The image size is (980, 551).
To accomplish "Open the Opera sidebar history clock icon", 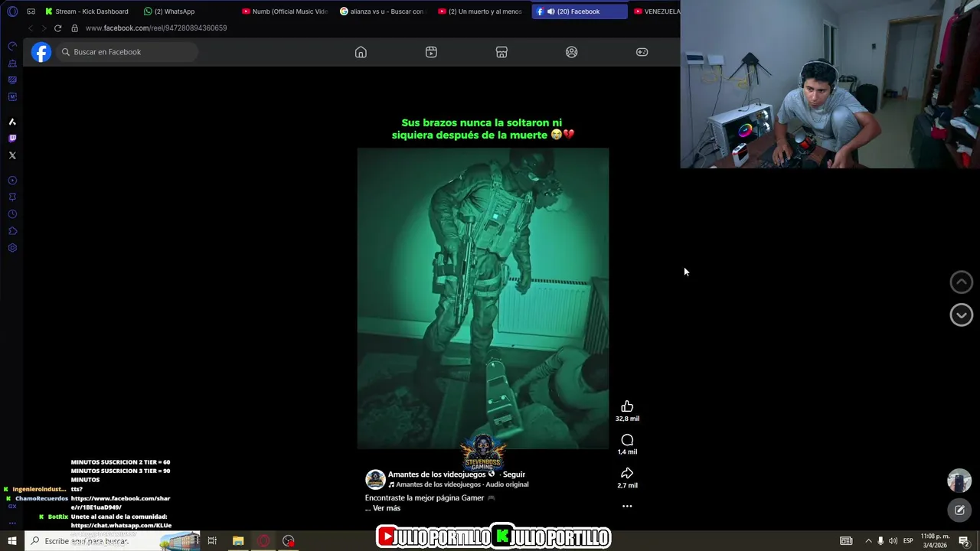I will pos(12,214).
